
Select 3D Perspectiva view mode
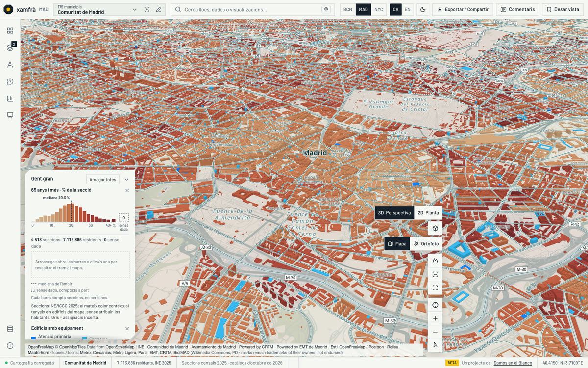[394, 213]
